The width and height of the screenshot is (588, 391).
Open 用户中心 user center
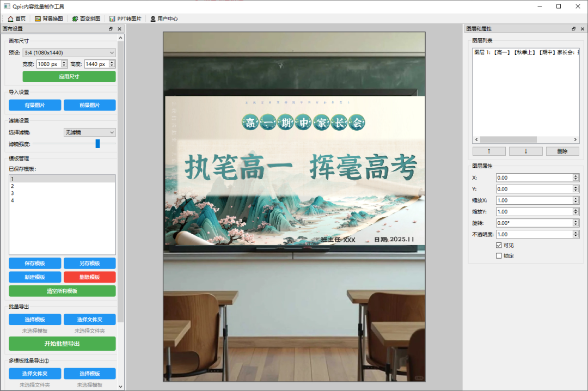pos(164,19)
